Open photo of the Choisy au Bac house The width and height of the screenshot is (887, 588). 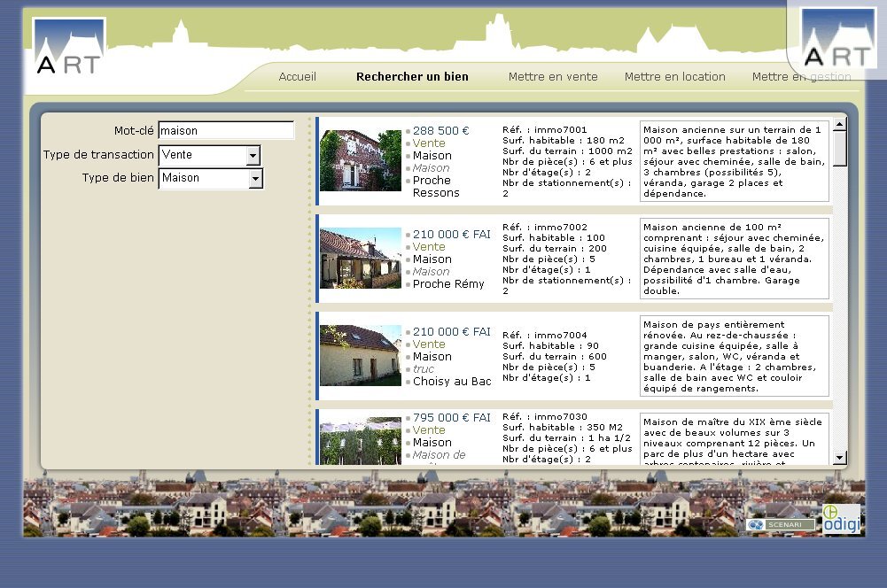[361, 356]
